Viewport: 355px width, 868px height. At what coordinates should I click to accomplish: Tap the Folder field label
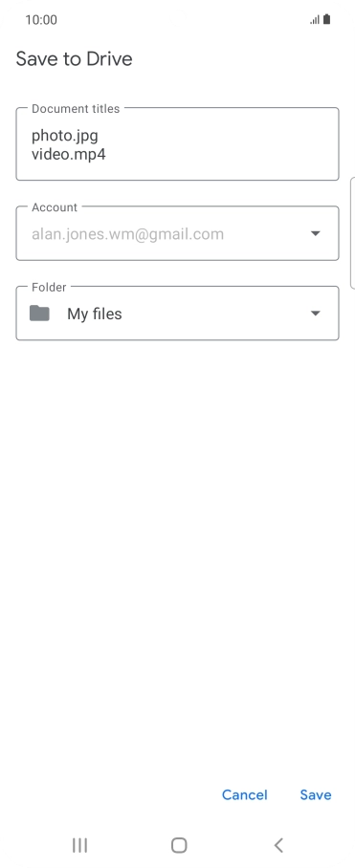49,287
